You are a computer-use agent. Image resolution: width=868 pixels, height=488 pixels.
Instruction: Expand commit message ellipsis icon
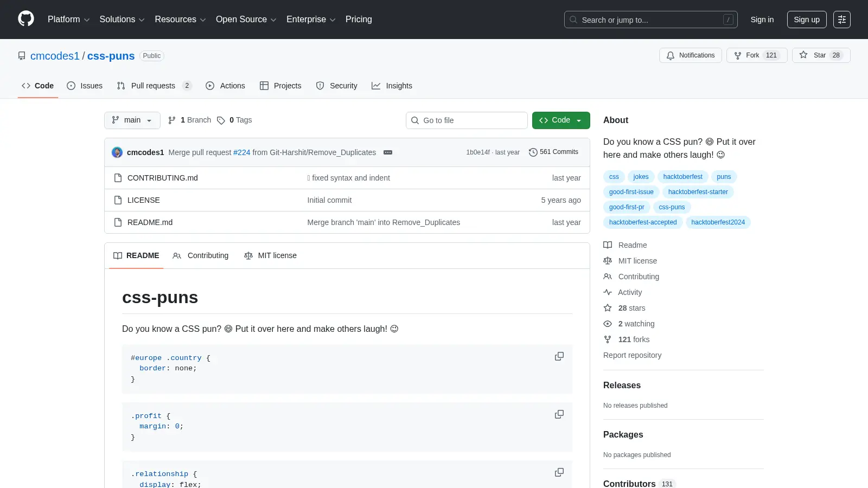(x=388, y=152)
